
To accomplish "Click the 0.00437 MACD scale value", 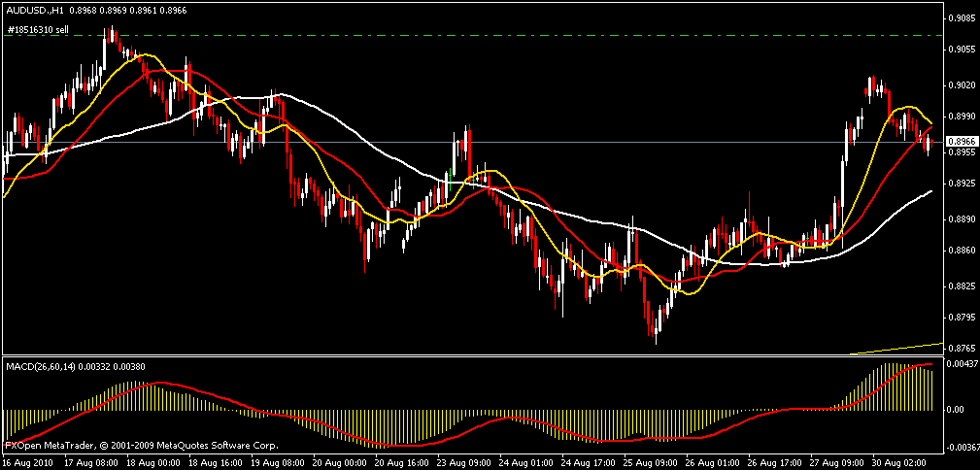I will coord(963,363).
